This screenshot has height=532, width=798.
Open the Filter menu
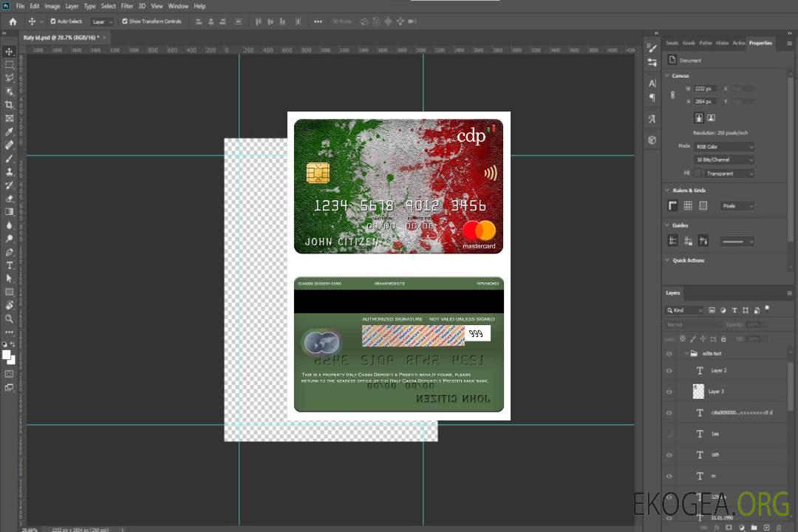click(127, 6)
